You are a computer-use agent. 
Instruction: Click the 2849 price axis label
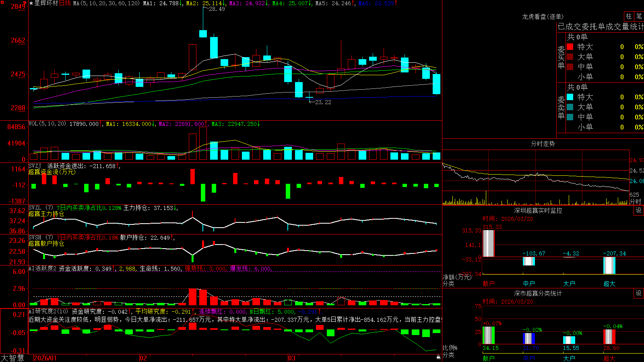(18, 6)
